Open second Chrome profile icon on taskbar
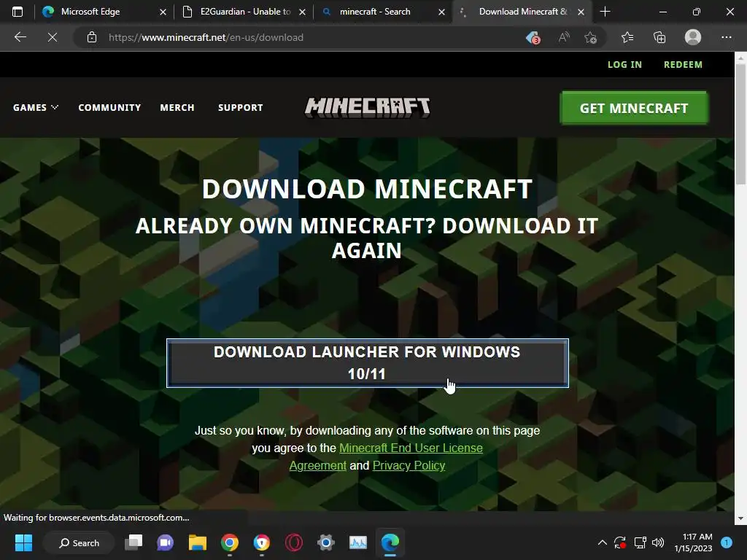 point(262,542)
